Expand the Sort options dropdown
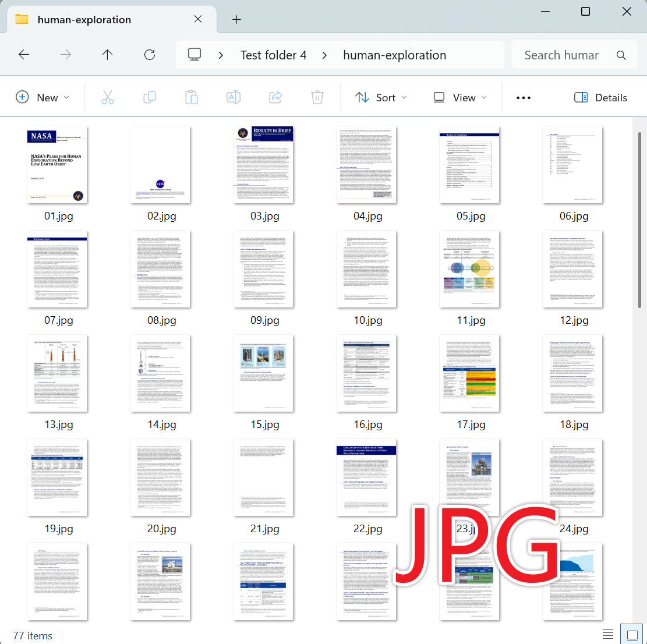The height and width of the screenshot is (644, 647). [381, 97]
